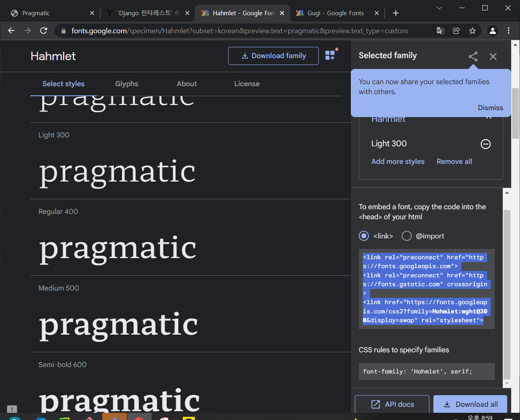This screenshot has height=420, width=520.
Task: Click the main page scrollbar up arrow
Action: tap(516, 44)
